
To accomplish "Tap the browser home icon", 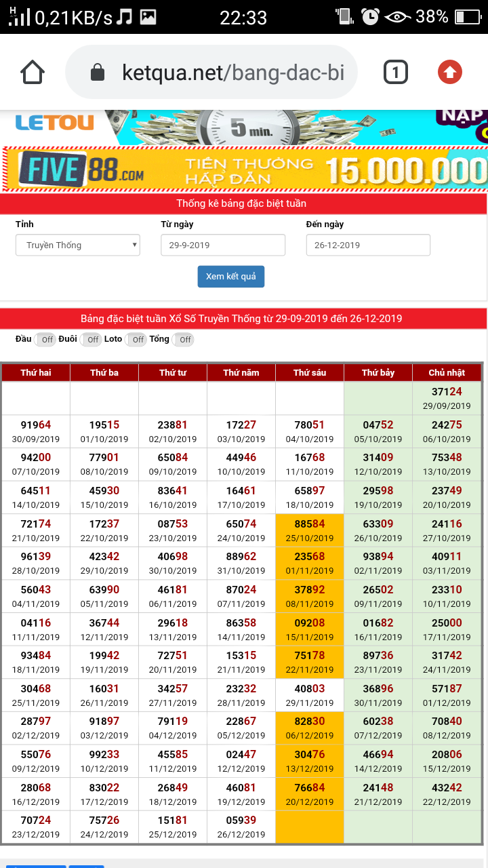I will pyautogui.click(x=33, y=72).
